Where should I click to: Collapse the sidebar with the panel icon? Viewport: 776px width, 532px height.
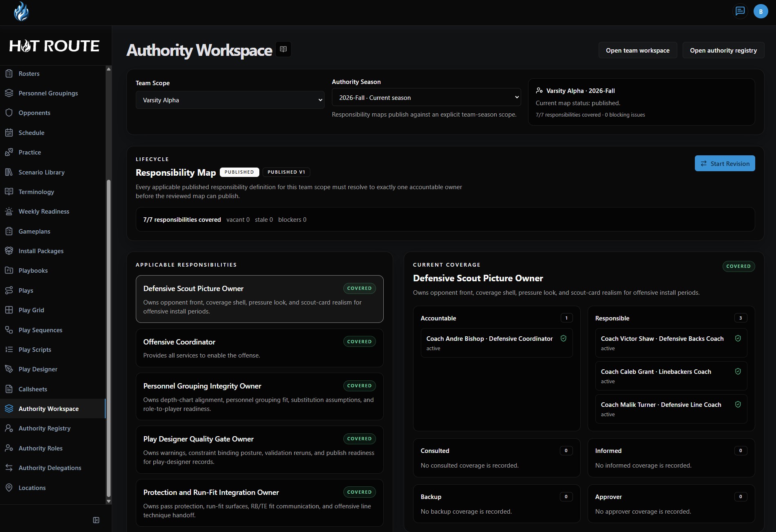pyautogui.click(x=96, y=520)
